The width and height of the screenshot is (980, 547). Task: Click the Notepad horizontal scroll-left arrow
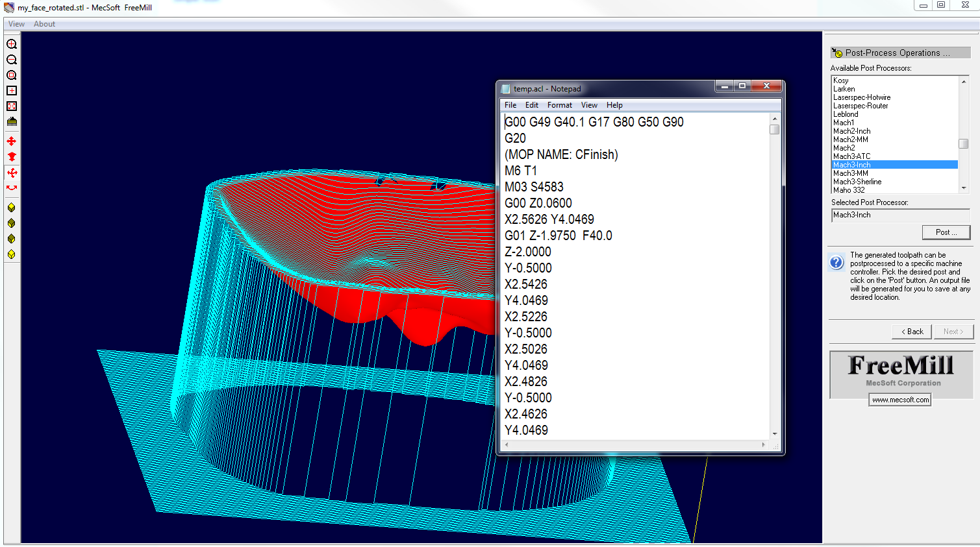point(507,445)
